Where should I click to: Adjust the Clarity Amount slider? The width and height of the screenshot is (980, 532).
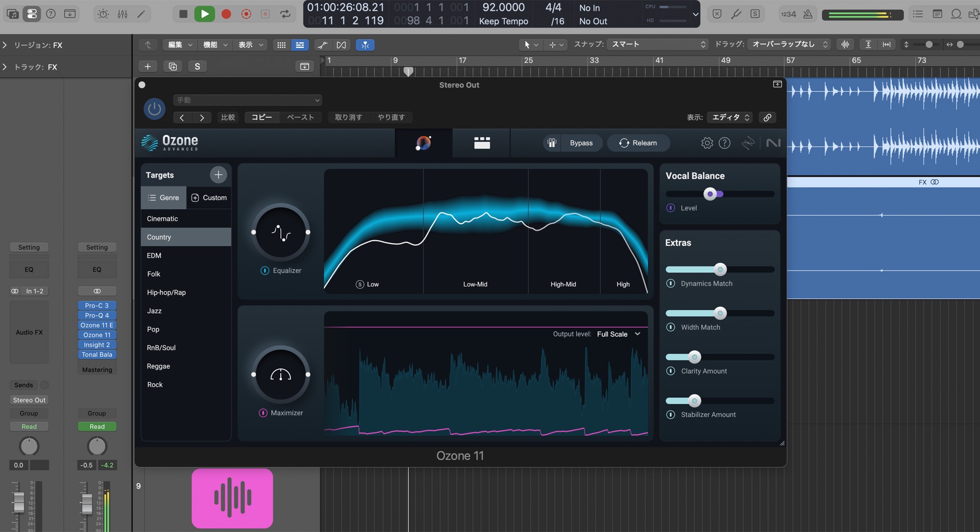(694, 357)
